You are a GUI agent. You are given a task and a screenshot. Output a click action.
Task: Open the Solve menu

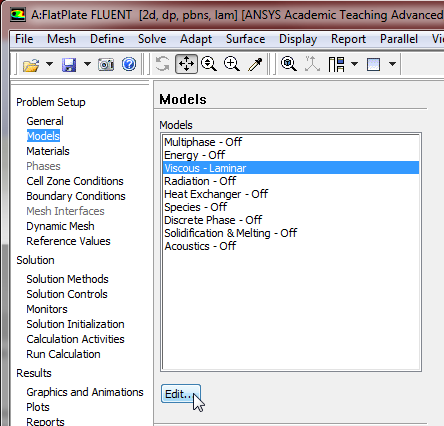point(152,39)
